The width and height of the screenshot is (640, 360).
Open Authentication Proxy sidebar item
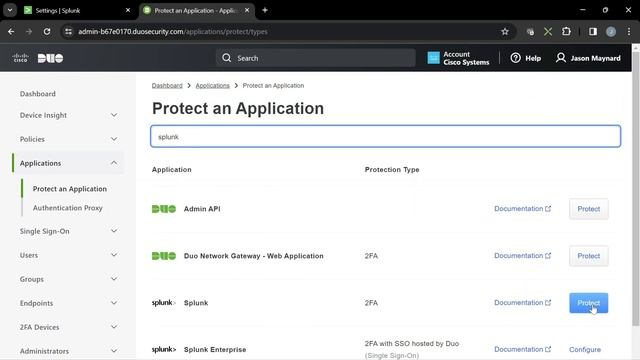coord(68,208)
